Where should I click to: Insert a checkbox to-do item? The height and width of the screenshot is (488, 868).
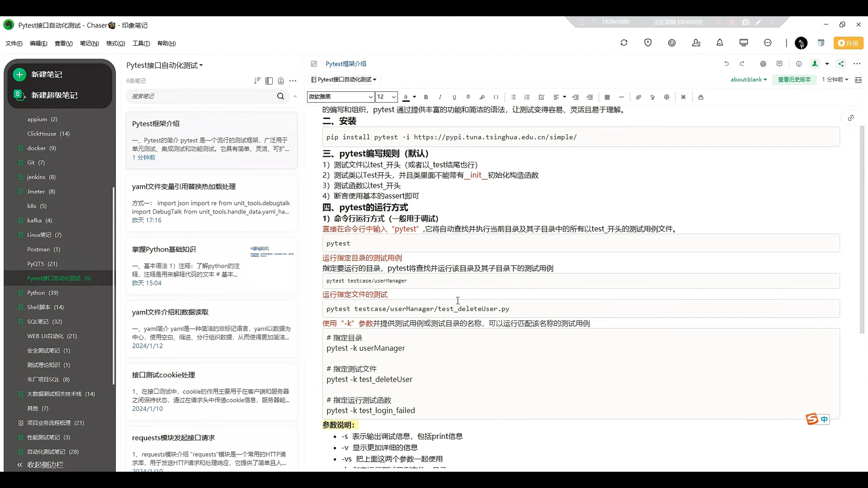[x=541, y=97]
